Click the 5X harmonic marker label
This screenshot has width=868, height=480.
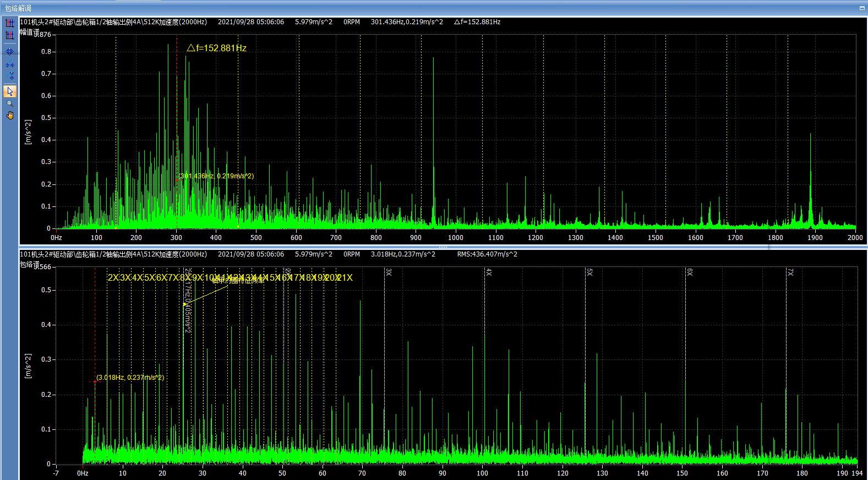coord(589,272)
